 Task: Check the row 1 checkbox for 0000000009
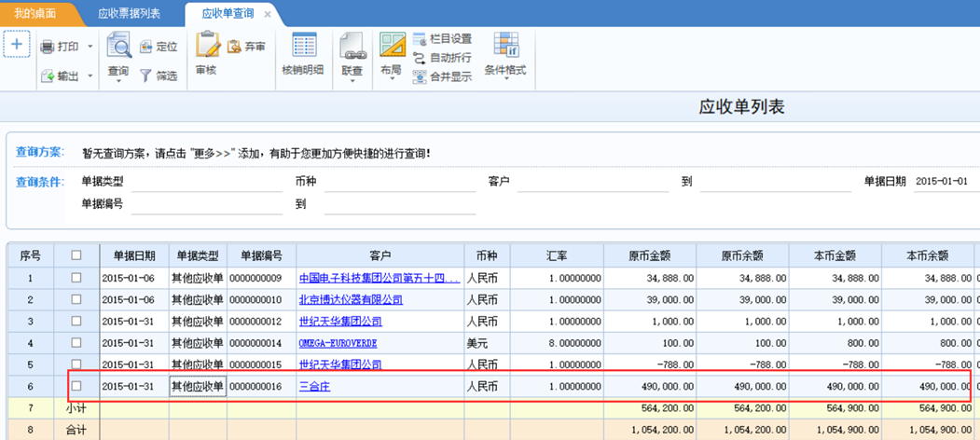click(76, 278)
